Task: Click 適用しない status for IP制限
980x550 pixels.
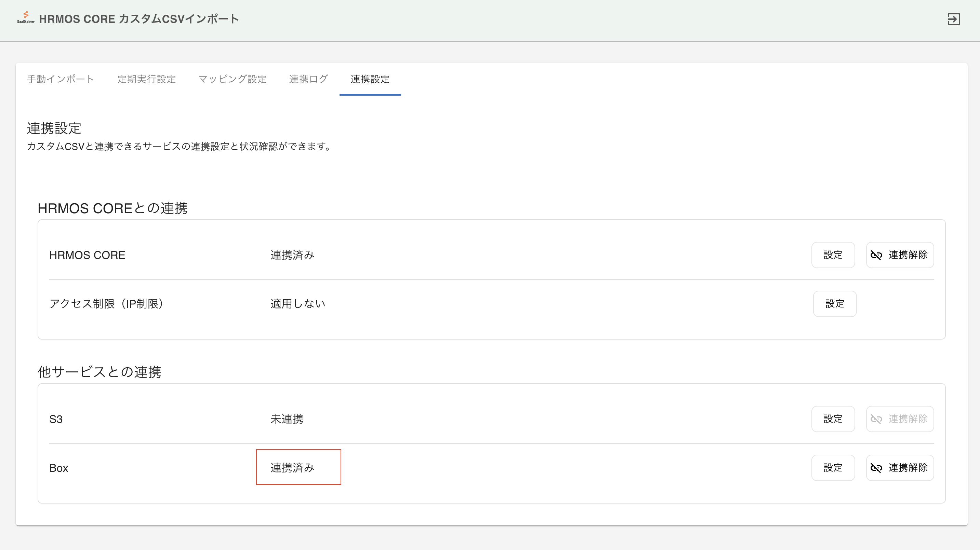Action: 297,304
